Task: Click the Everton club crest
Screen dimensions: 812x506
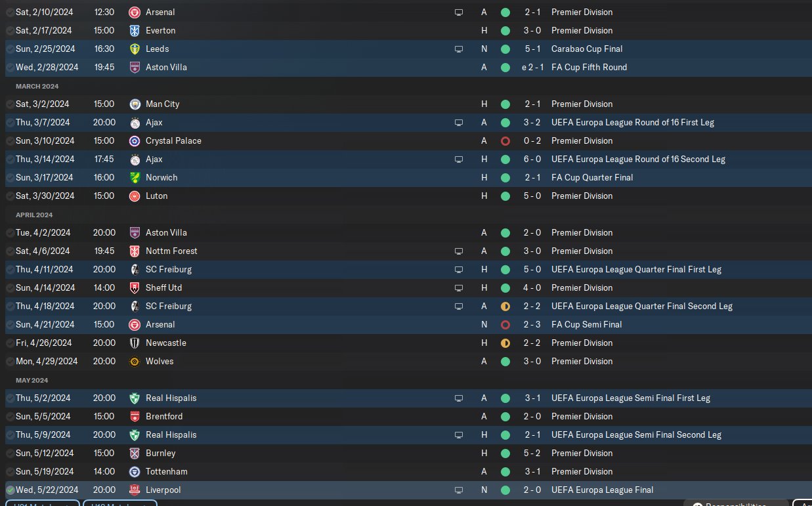Action: pos(135,30)
